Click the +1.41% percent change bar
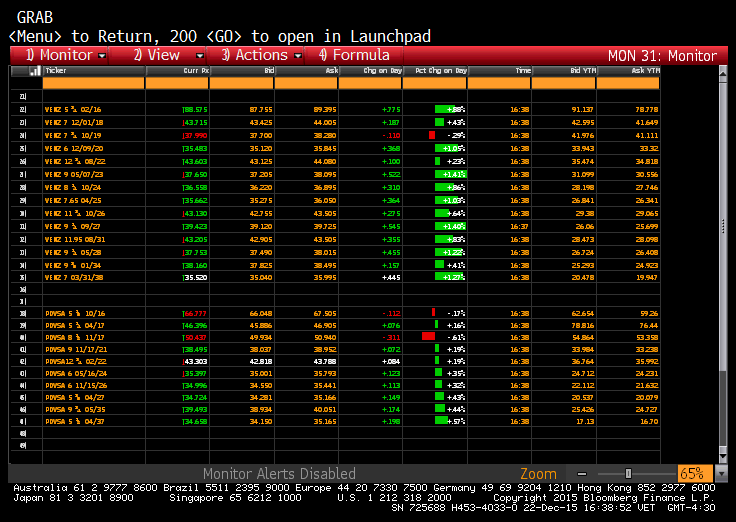Viewport: 736px width, 522px height. coord(450,175)
